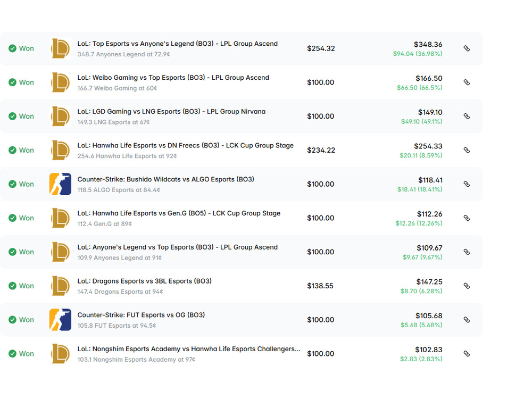Open LoL: Top Esports vs Anyone's Legend market title

[178, 44]
